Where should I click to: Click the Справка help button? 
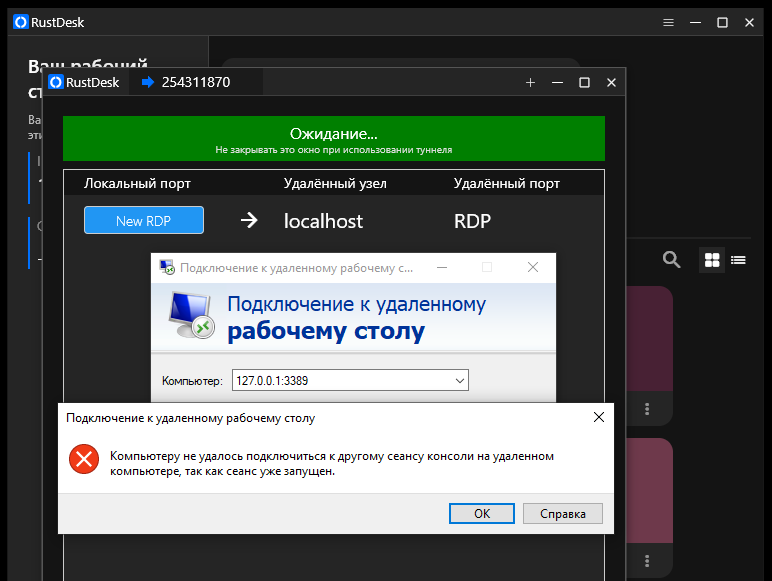click(562, 514)
